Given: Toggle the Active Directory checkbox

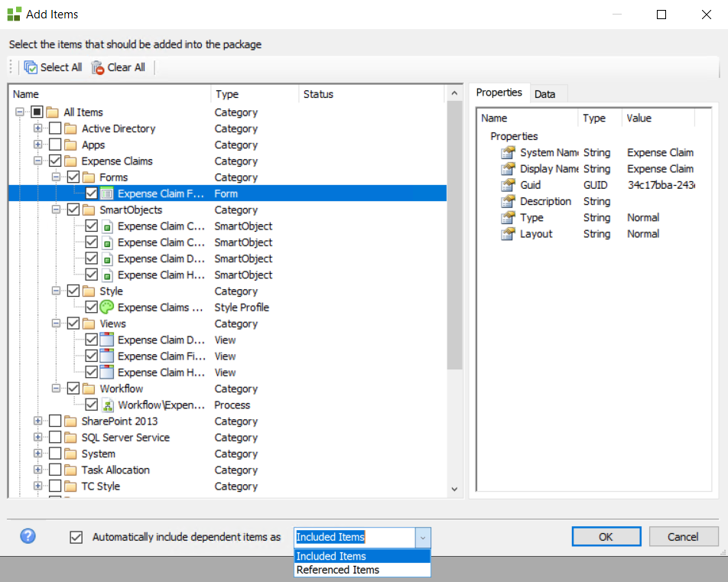Looking at the screenshot, I should (55, 128).
